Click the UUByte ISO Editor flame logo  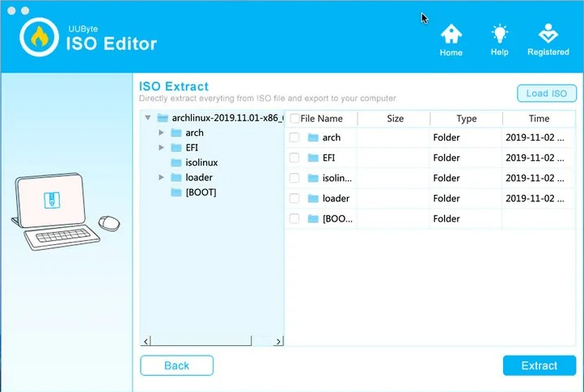coord(38,38)
